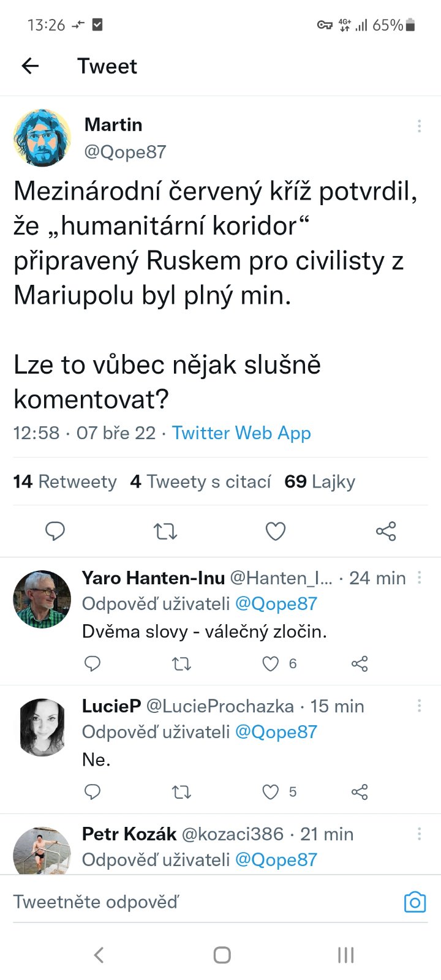Like Yaro Hanten-Inu's reply

[271, 663]
